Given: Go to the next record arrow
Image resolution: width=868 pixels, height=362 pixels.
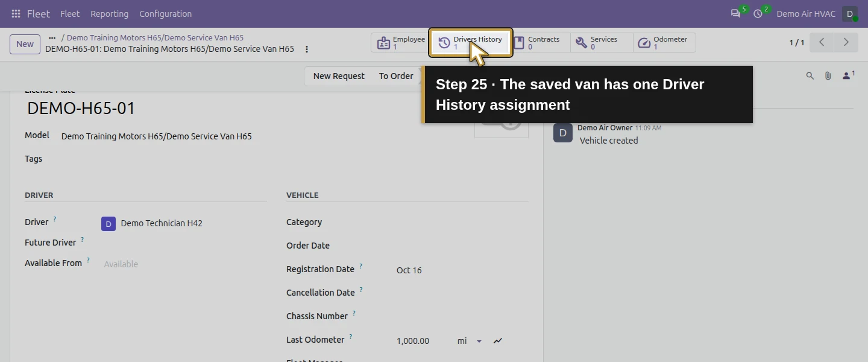Looking at the screenshot, I should pyautogui.click(x=846, y=42).
